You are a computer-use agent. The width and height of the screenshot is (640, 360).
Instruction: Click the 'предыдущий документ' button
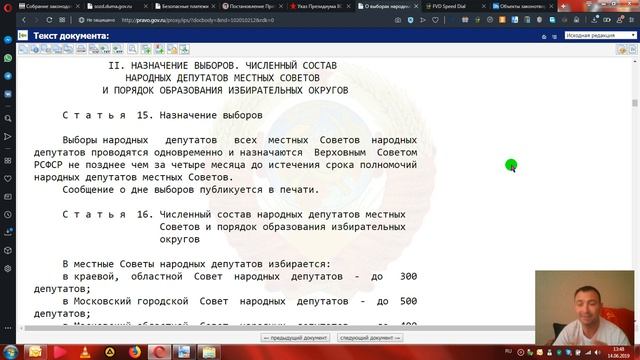(295, 338)
